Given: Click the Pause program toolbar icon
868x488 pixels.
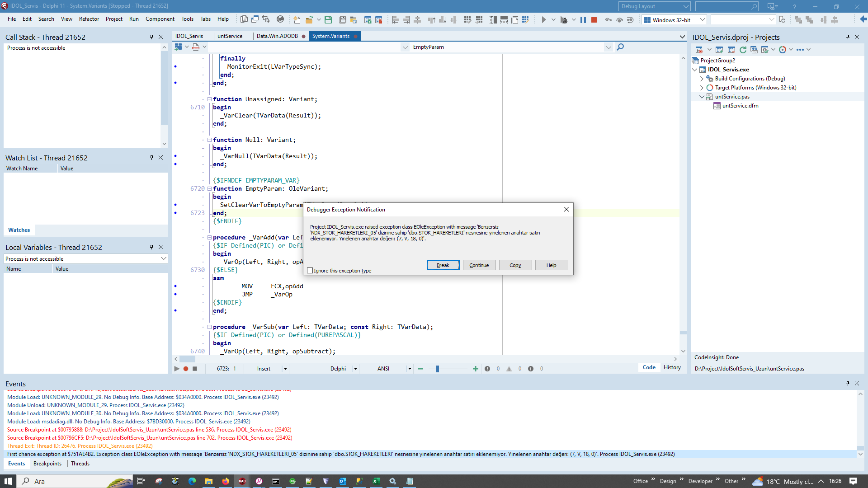Looking at the screenshot, I should point(583,20).
